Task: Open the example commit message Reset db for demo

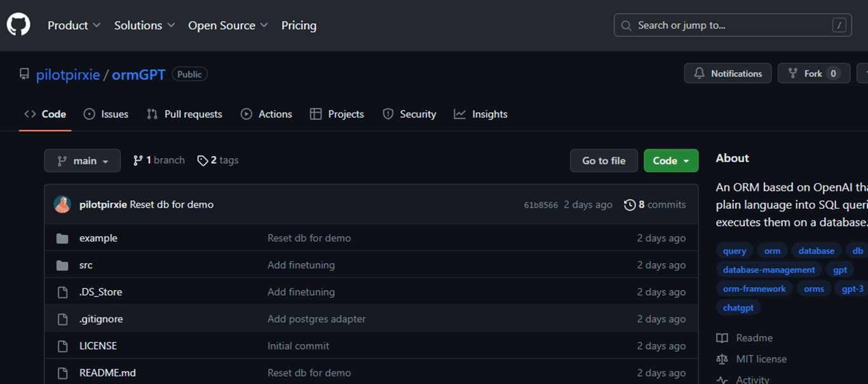Action: coord(309,238)
